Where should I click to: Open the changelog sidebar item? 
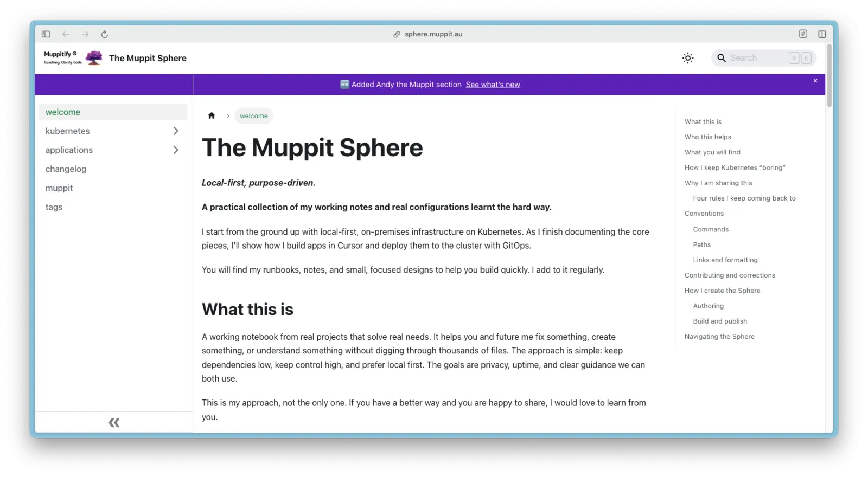tap(66, 169)
